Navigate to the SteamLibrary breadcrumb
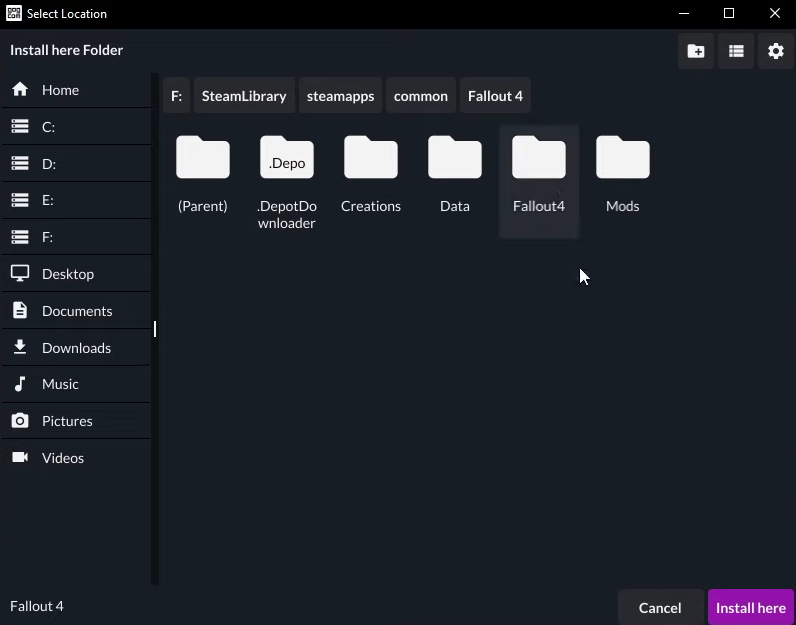The height and width of the screenshot is (625, 796). tap(244, 96)
